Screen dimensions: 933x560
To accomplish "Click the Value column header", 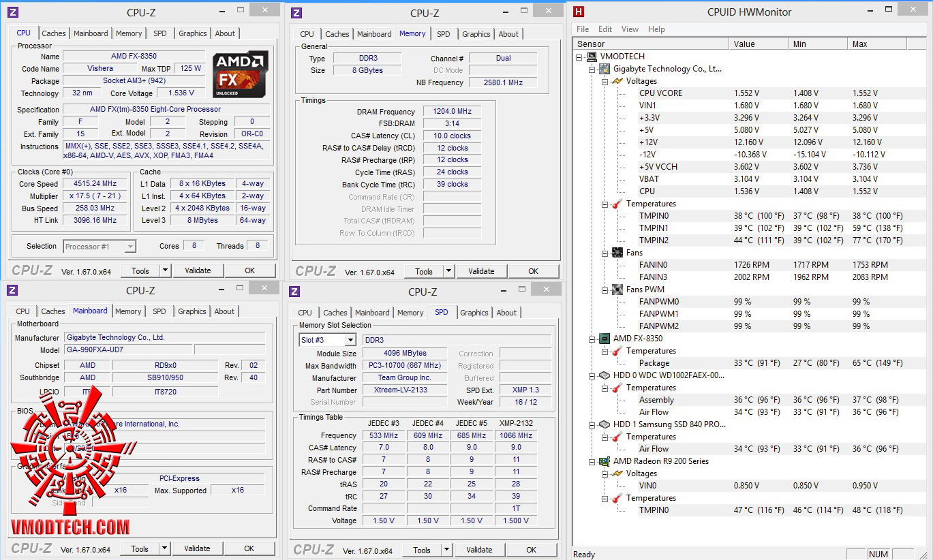I will tap(759, 44).
